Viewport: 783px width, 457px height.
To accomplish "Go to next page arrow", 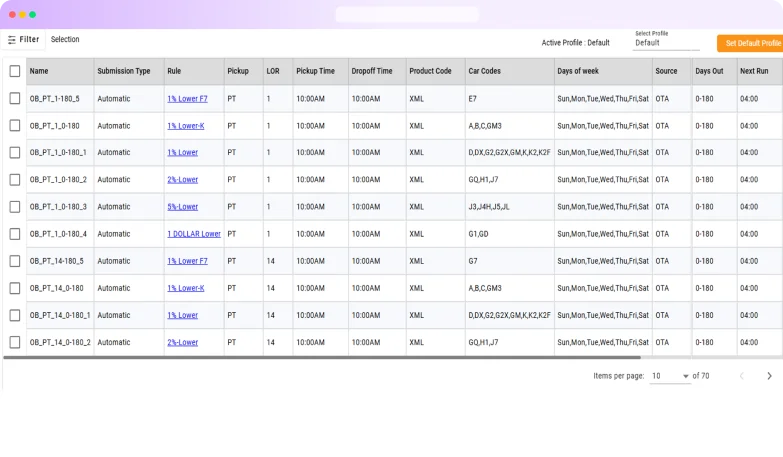I will (769, 376).
